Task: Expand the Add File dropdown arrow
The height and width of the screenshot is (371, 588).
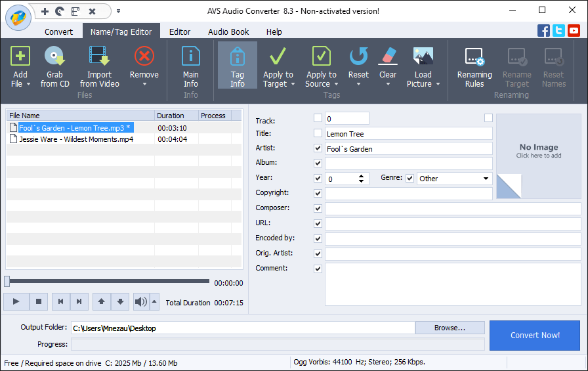Action: [x=28, y=85]
